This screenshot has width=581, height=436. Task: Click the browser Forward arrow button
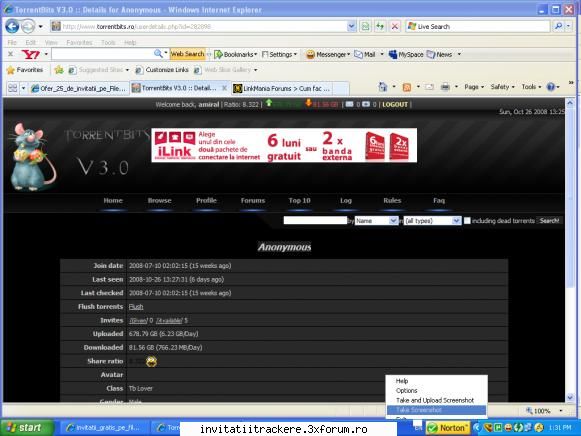point(28,26)
